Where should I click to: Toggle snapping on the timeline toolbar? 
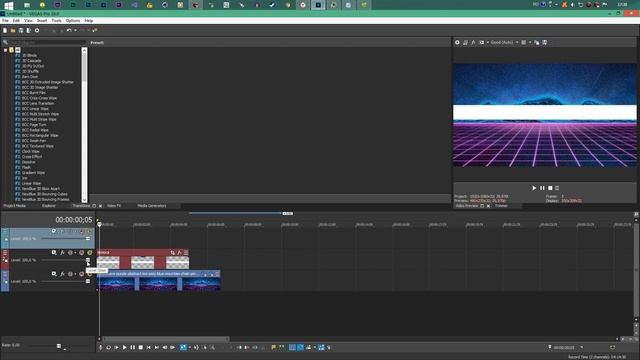(292, 347)
